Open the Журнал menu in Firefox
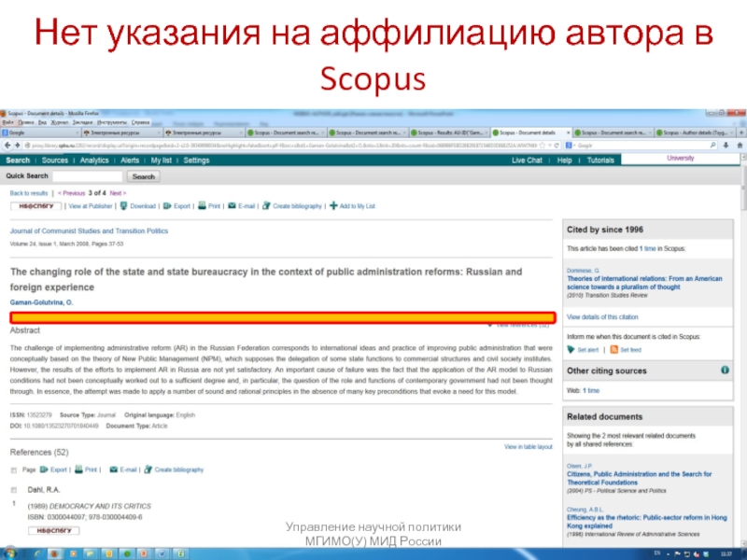The width and height of the screenshot is (747, 560). click(x=60, y=122)
